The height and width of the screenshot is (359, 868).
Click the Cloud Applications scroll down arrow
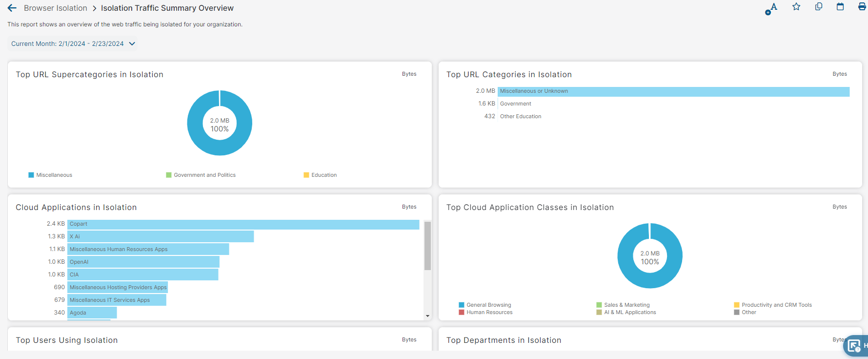(427, 316)
